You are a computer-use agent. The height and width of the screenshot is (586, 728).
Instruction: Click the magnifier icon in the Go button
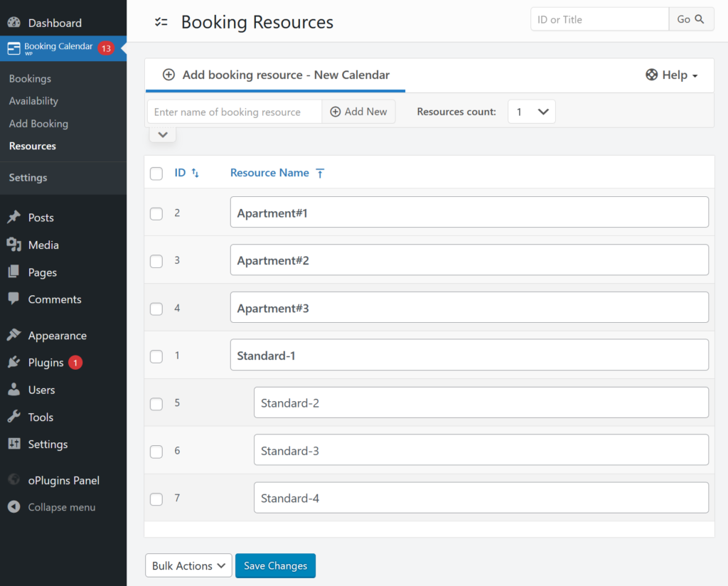(x=700, y=19)
